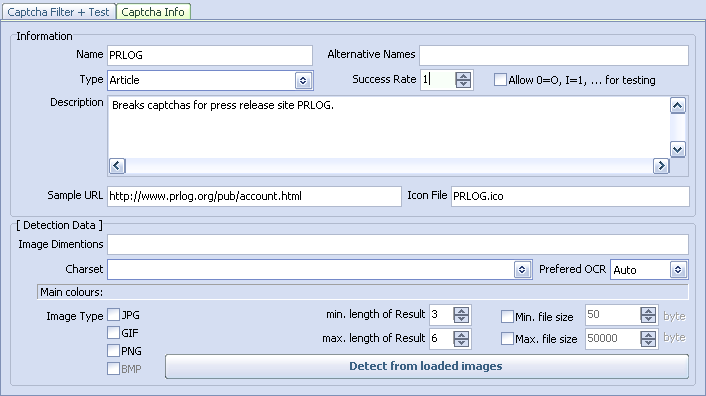
Task: Decrease max. length of Result
Action: pos(461,343)
